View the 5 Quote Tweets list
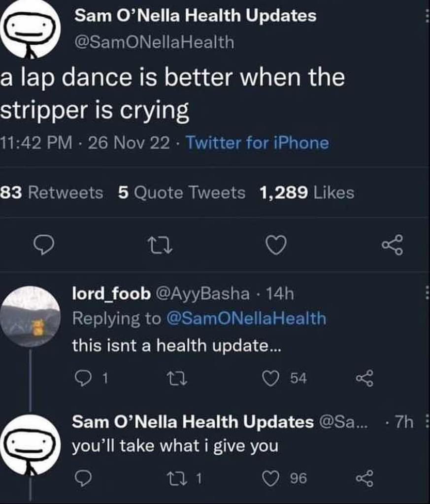The image size is (430, 504). (181, 192)
